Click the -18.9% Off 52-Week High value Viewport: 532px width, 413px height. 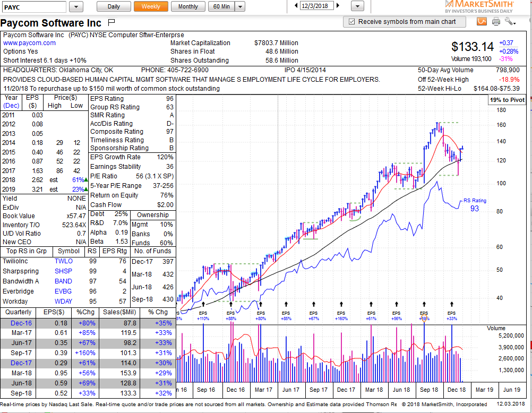[509, 80]
